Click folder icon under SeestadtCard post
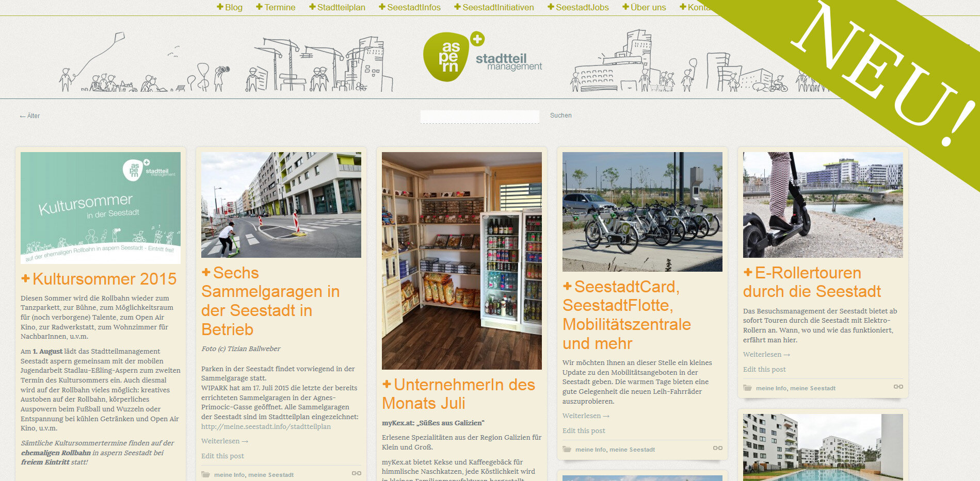 567,449
